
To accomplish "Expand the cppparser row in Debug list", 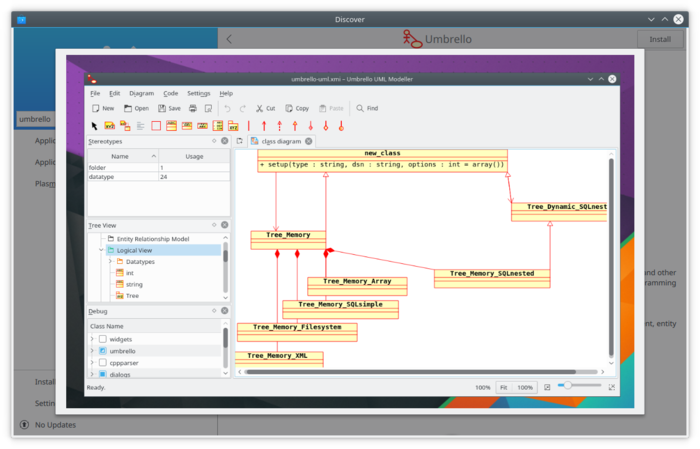I will pos(92,362).
